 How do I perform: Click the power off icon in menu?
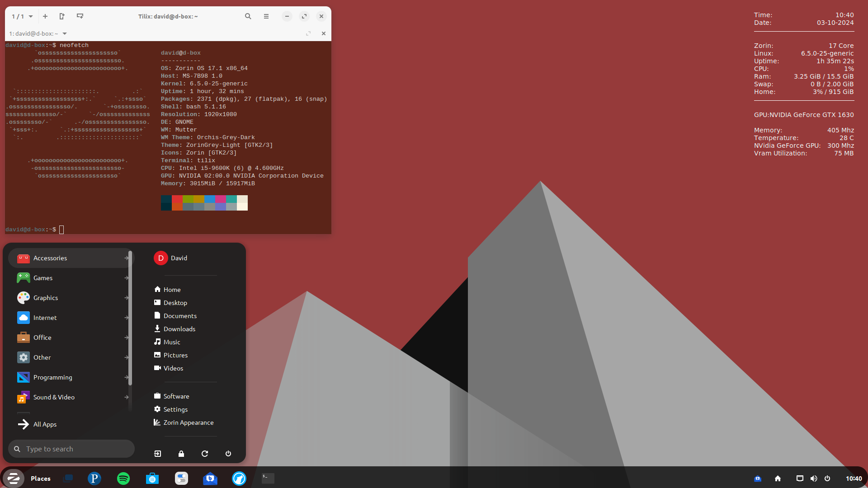tap(228, 454)
